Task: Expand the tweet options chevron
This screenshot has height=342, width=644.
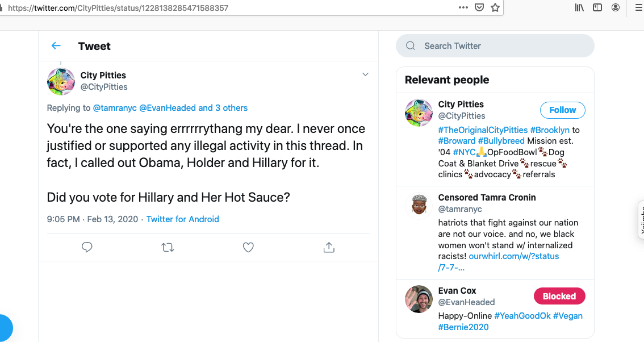Action: (365, 74)
